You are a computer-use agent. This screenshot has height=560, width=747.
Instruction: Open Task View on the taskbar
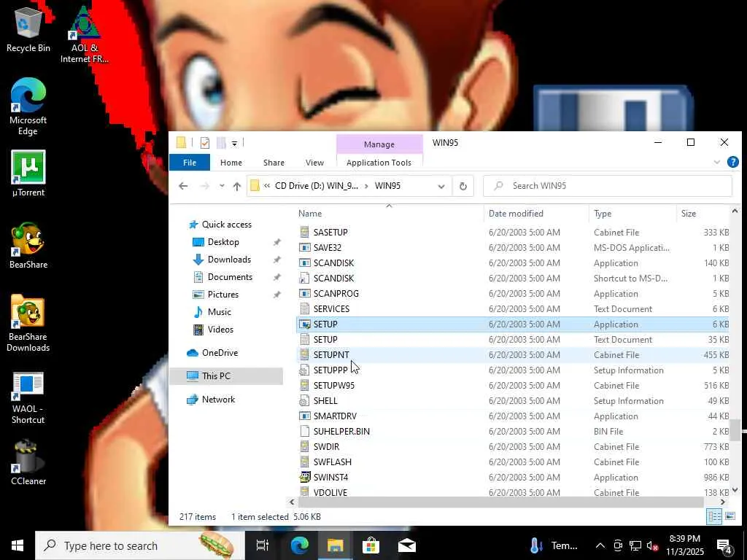(x=263, y=545)
